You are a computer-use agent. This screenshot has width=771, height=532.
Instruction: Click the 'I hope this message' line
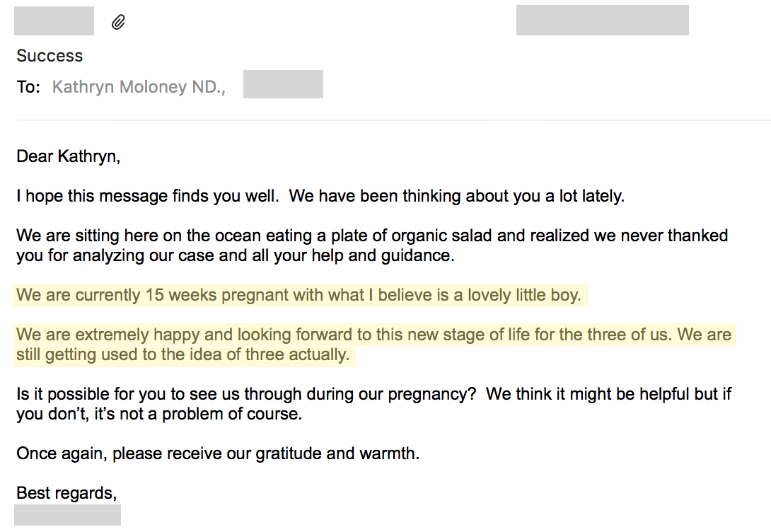point(320,196)
